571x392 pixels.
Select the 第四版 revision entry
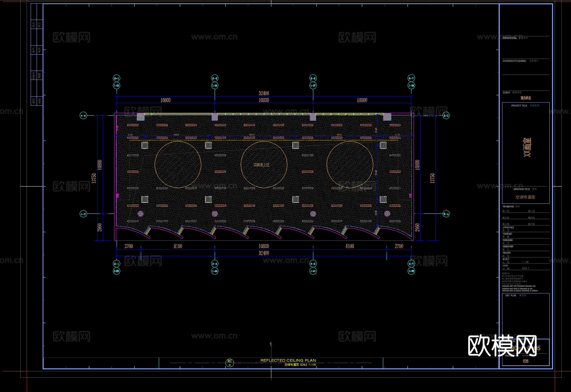pos(531,218)
